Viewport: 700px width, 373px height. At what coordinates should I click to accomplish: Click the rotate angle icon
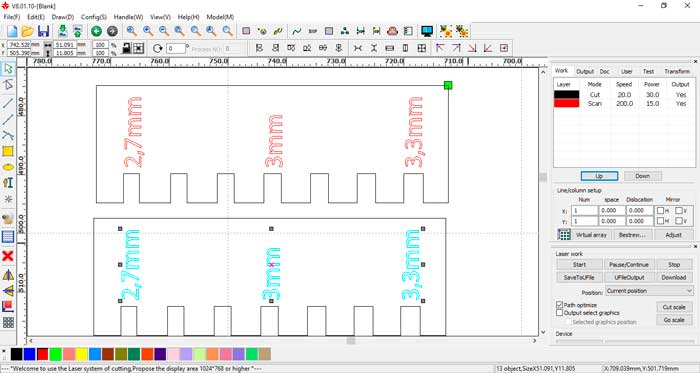[x=157, y=48]
